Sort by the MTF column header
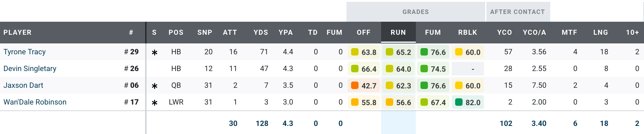 [x=569, y=32]
